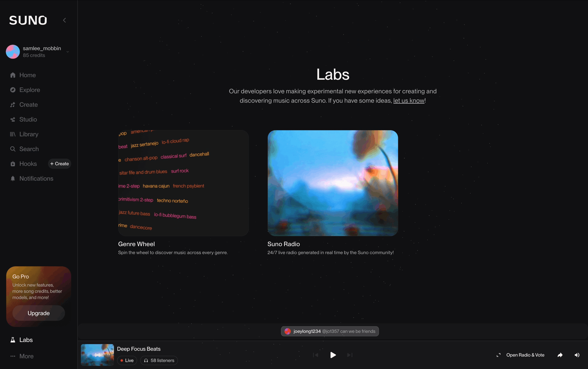Click the Suno Radio description text
588x369 pixels.
click(330, 253)
